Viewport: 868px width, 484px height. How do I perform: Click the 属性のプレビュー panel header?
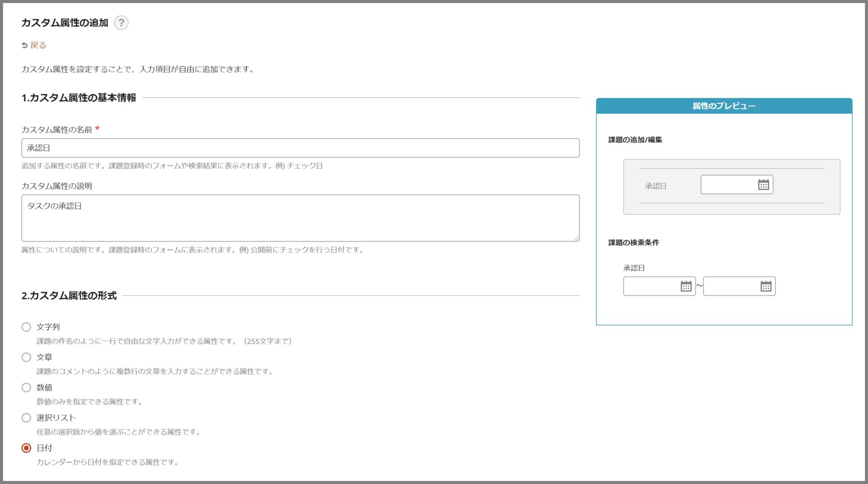click(x=724, y=106)
